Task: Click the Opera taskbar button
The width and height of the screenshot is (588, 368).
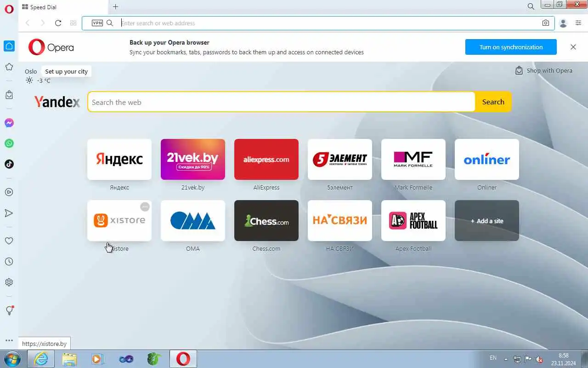Action: pyautogui.click(x=183, y=359)
